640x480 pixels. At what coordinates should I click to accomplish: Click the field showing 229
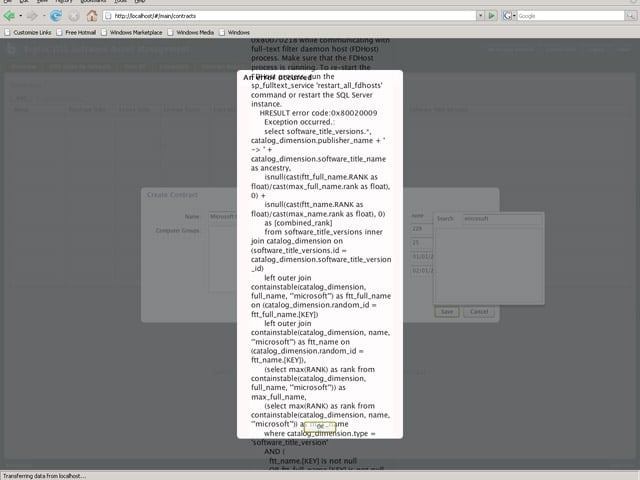point(422,229)
